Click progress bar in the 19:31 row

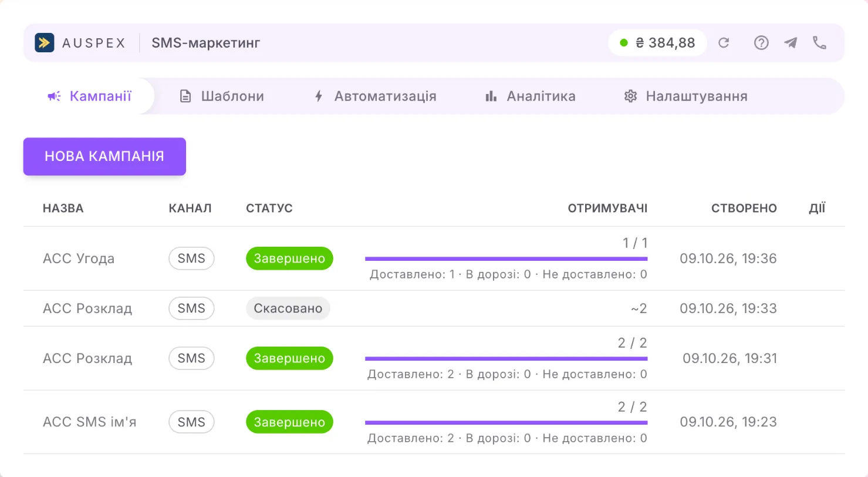click(x=506, y=358)
